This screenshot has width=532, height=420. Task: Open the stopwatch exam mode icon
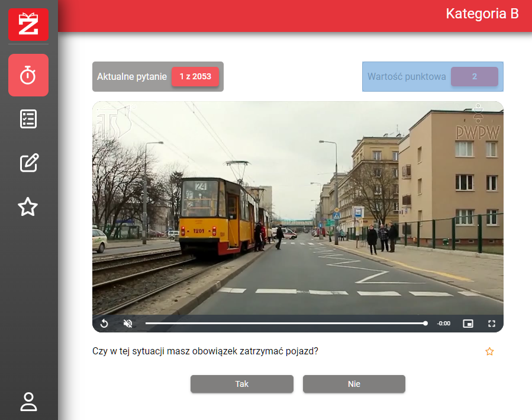pyautogui.click(x=28, y=75)
